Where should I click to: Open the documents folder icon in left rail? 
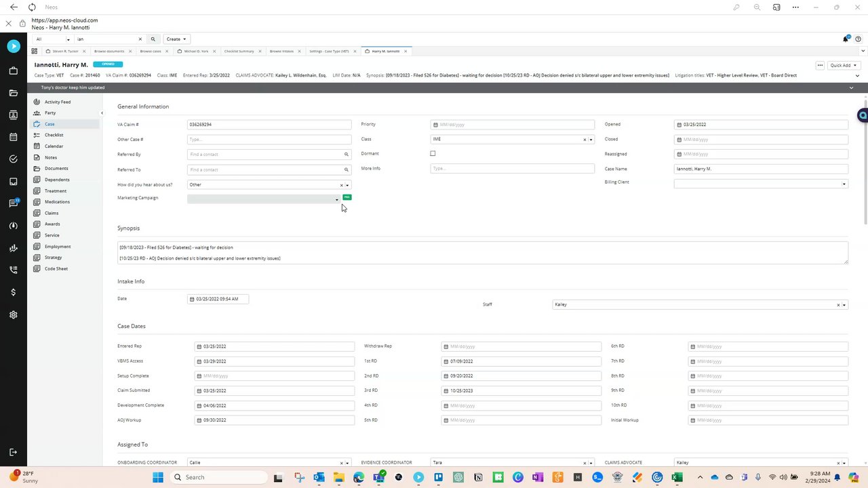tap(14, 93)
